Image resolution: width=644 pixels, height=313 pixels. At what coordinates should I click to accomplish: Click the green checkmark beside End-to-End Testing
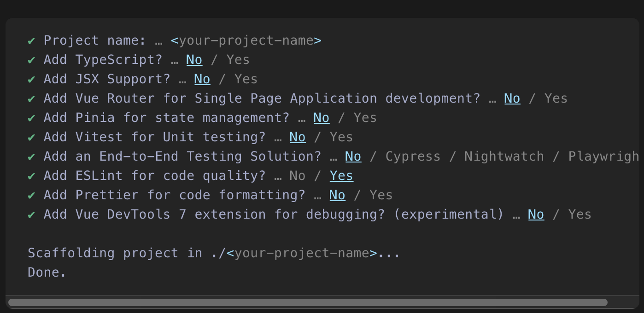pos(31,157)
